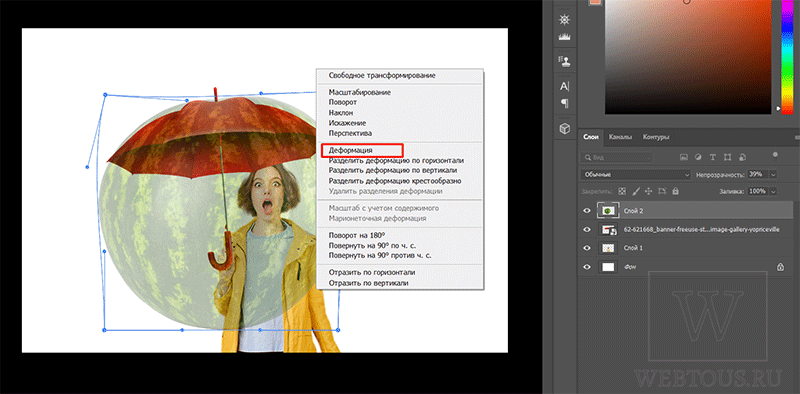Lock position move icon

[649, 191]
